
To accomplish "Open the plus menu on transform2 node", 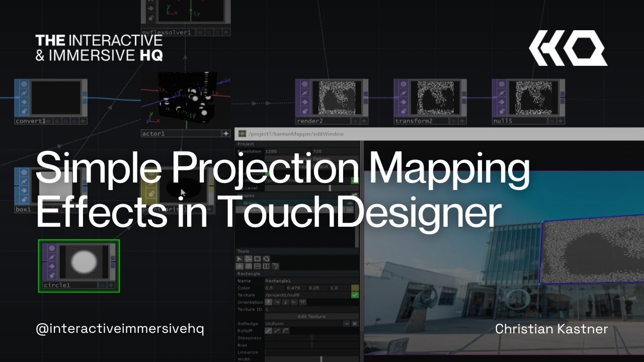I will tap(462, 121).
